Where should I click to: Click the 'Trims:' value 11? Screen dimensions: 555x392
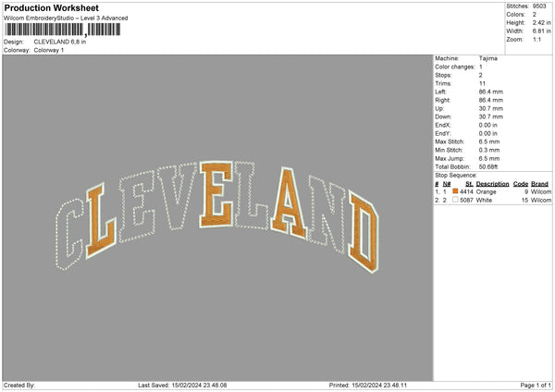point(482,83)
